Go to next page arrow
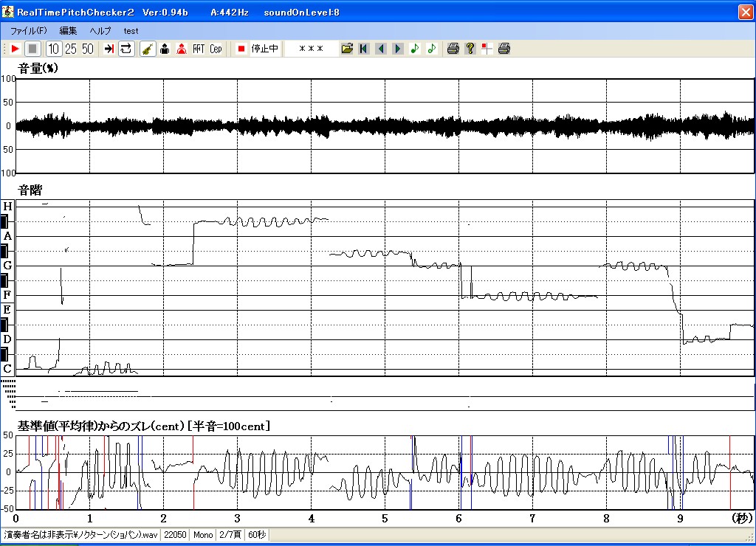 398,49
